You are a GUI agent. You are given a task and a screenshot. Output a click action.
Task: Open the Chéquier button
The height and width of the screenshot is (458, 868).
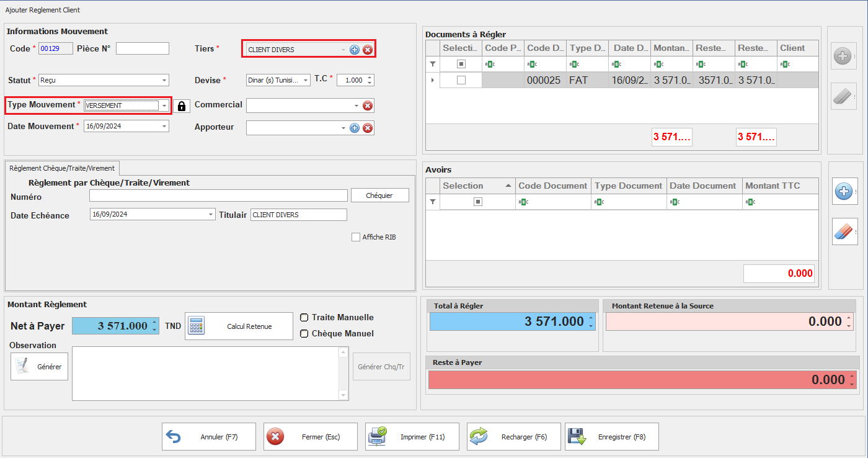[380, 195]
